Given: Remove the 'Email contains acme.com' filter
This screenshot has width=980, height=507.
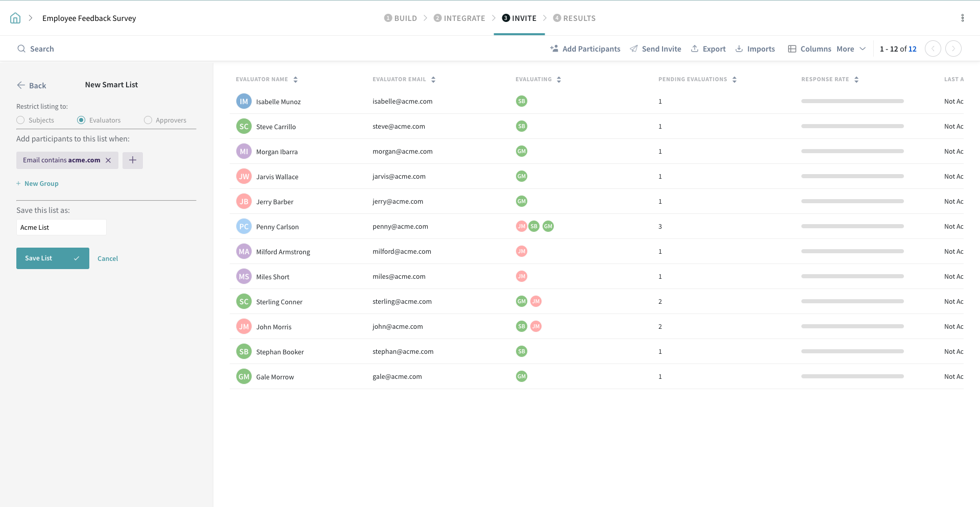Looking at the screenshot, I should point(108,160).
